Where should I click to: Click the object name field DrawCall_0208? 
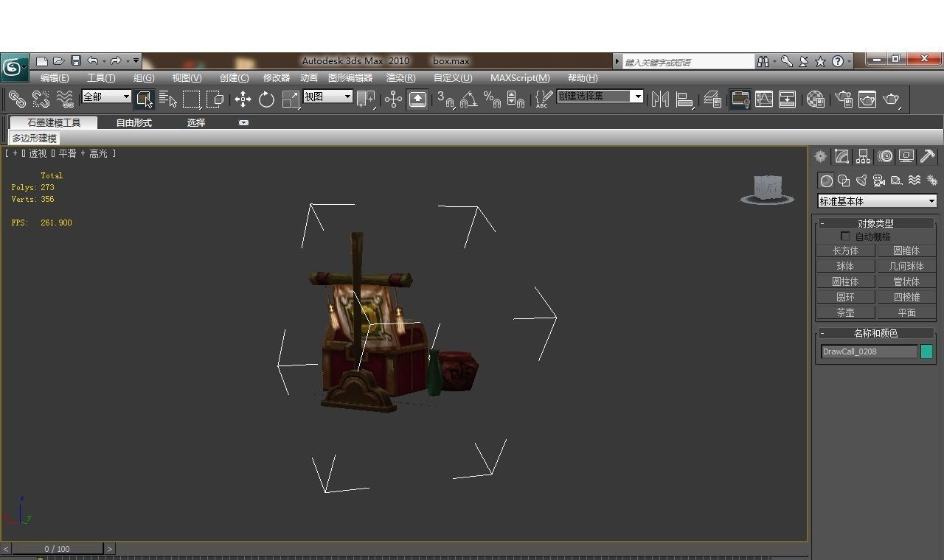[869, 351]
